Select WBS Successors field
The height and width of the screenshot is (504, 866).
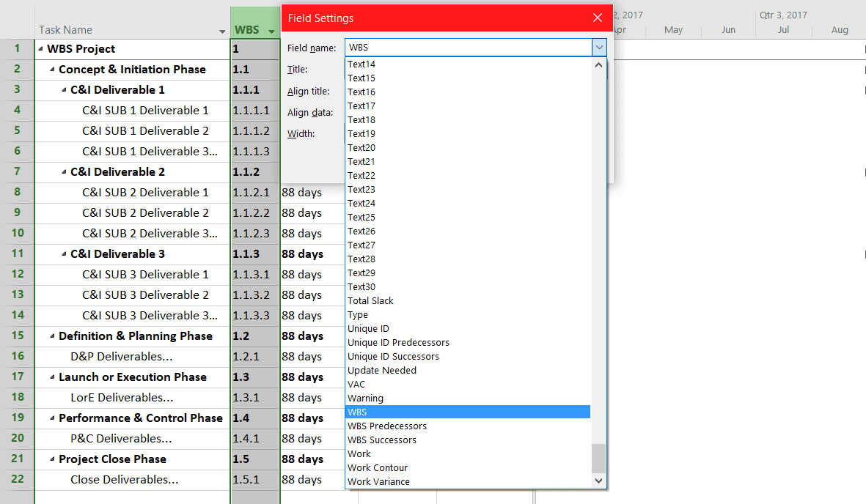click(469, 440)
